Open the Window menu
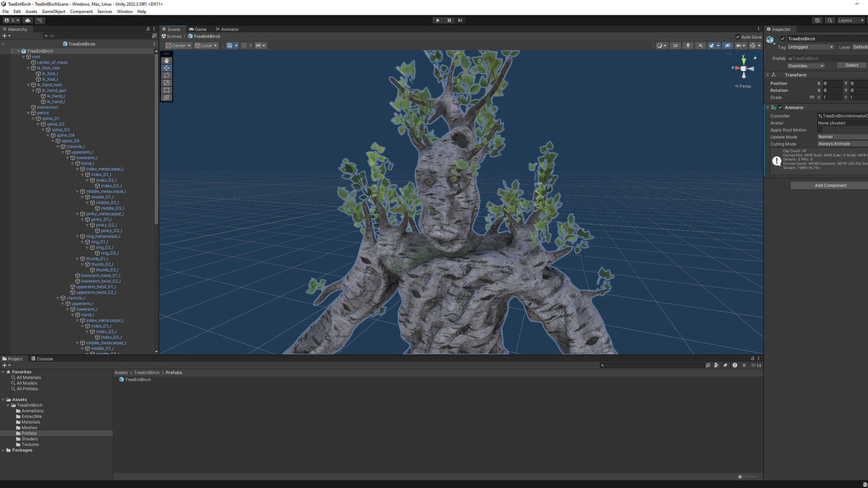The image size is (868, 488). (124, 12)
